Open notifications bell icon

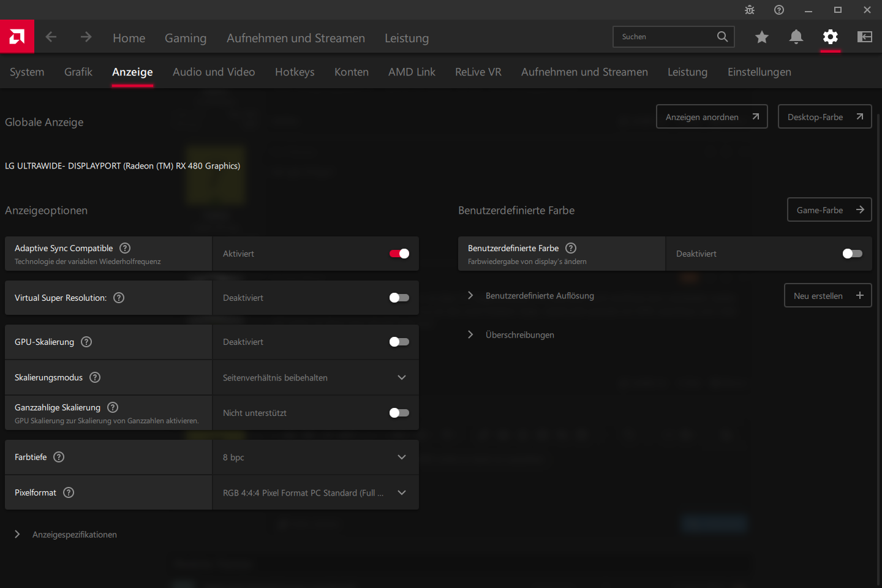coord(796,37)
